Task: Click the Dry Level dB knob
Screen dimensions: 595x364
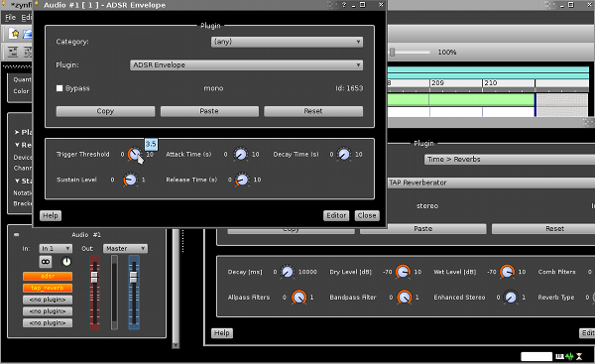Action: point(403,272)
